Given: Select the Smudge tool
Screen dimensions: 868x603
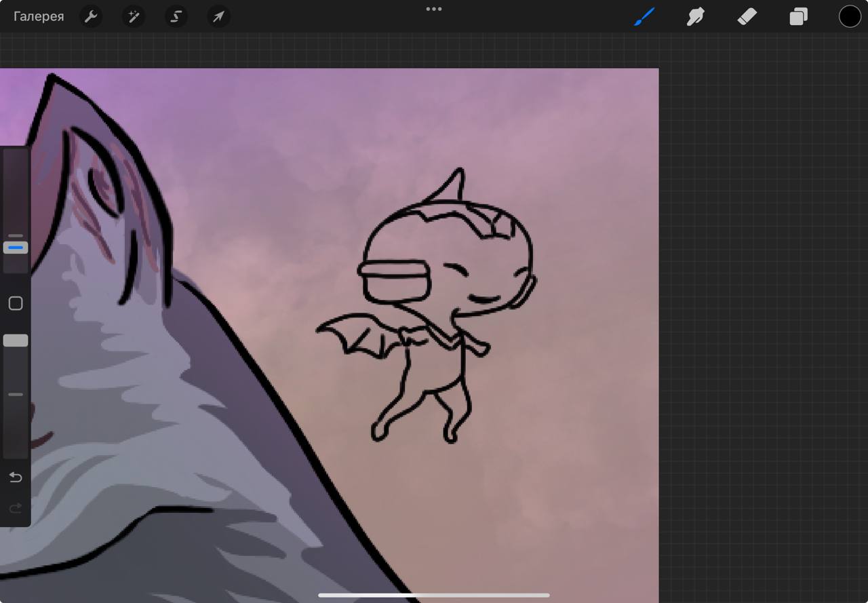Looking at the screenshot, I should click(695, 16).
